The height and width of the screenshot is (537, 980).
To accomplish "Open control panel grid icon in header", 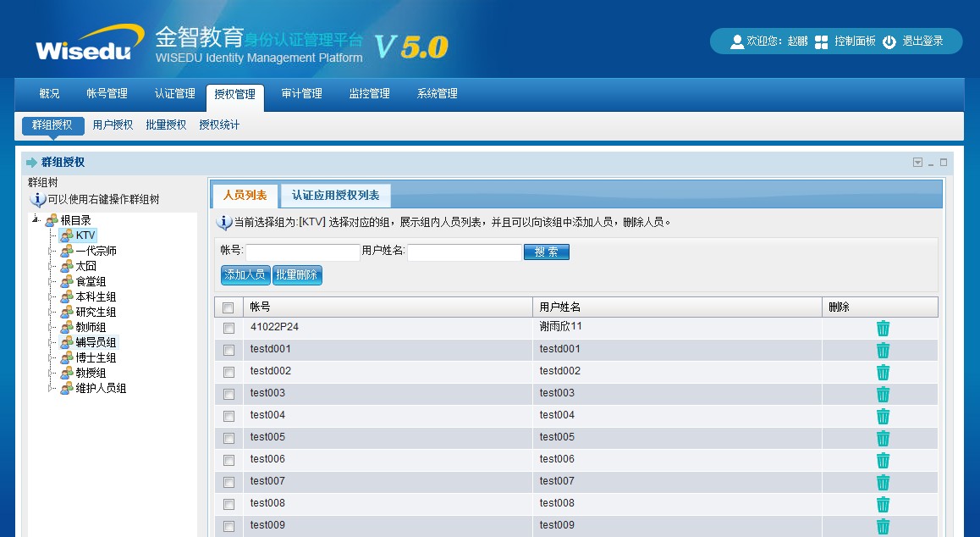I will pos(821,42).
